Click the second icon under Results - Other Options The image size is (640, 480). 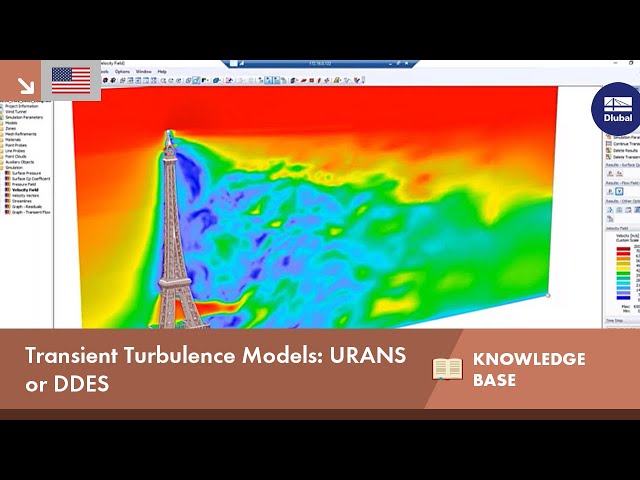click(x=619, y=210)
